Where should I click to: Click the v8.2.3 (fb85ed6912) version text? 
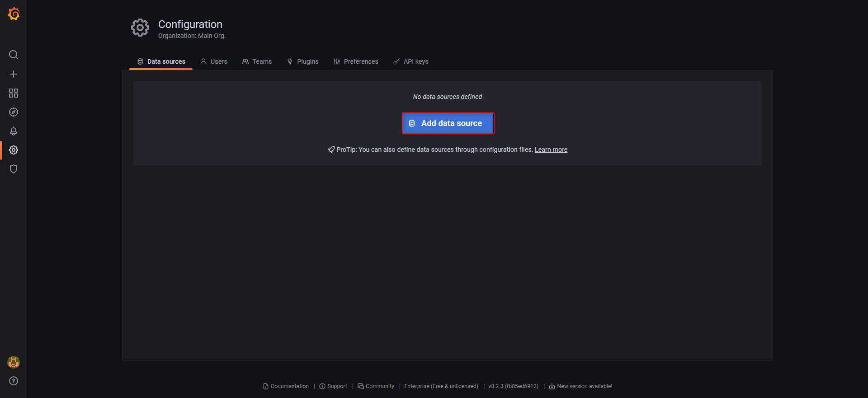(x=514, y=386)
